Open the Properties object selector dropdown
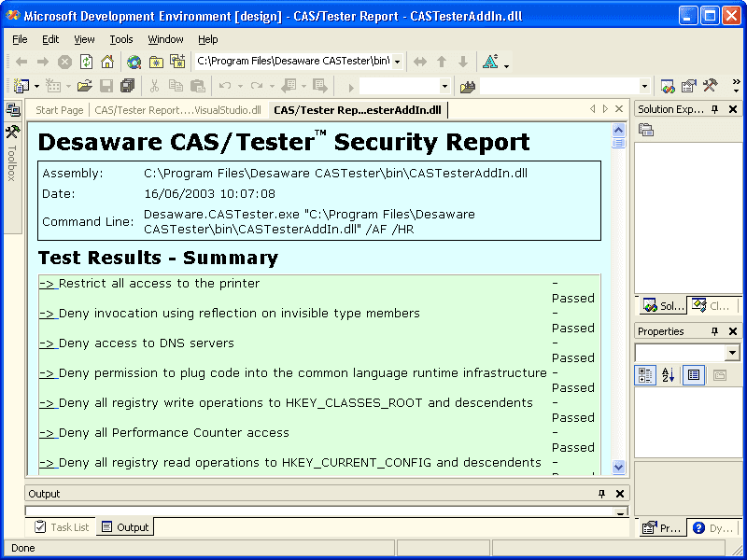The width and height of the screenshot is (747, 560). [733, 353]
